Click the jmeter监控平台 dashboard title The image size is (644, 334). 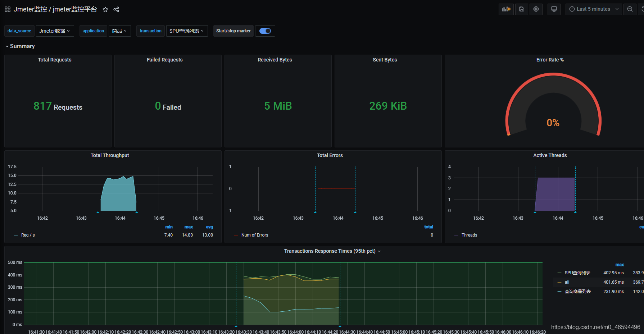[x=75, y=9]
